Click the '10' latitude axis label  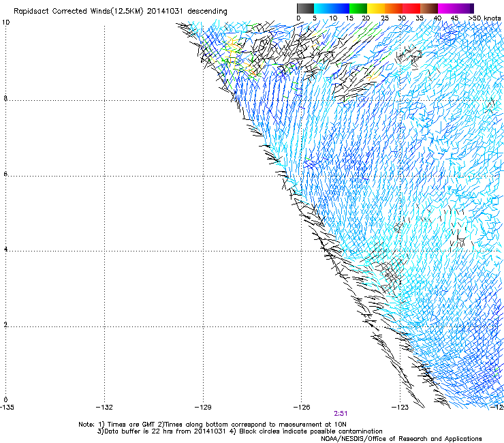[x=5, y=22]
